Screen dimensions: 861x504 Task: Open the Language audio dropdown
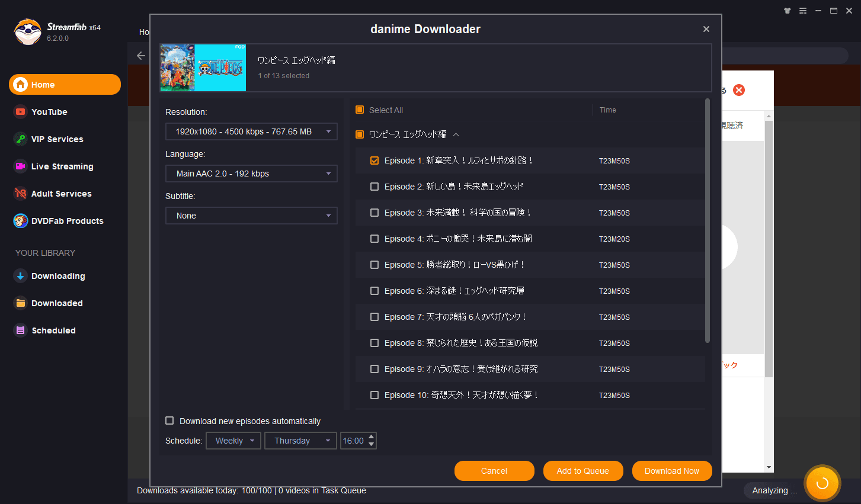click(x=251, y=174)
